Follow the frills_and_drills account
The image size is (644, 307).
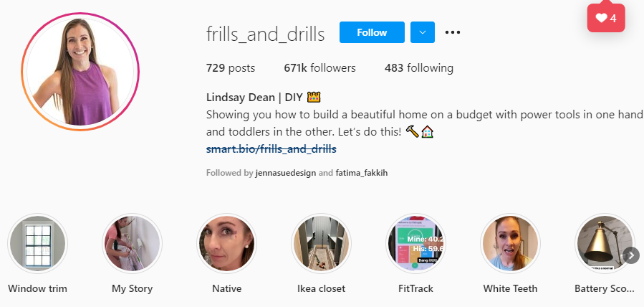tap(372, 32)
